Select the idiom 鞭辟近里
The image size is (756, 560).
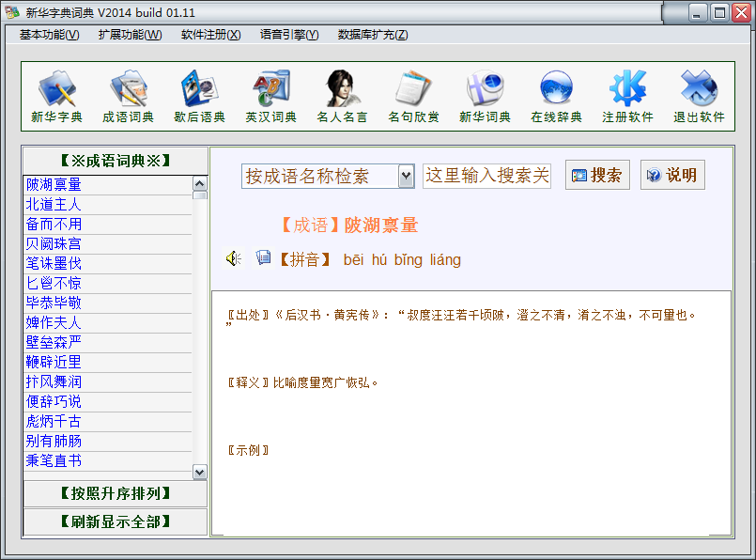[x=107, y=363]
